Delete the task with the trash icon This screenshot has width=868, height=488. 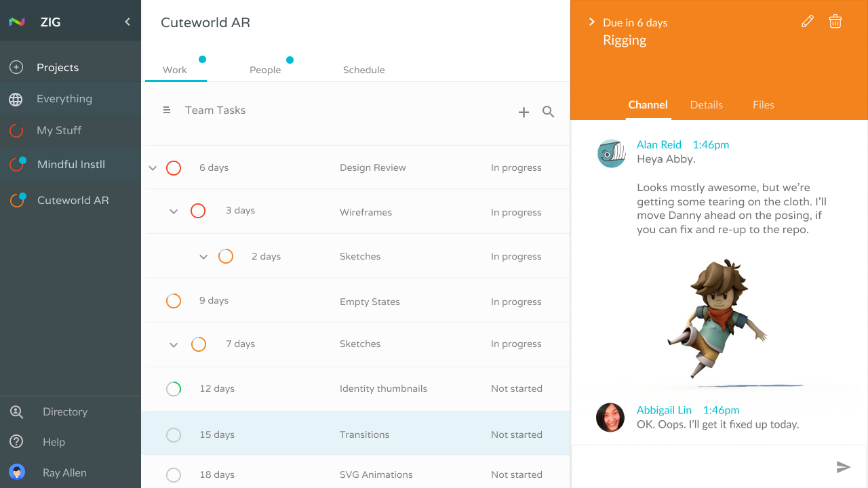pos(835,22)
